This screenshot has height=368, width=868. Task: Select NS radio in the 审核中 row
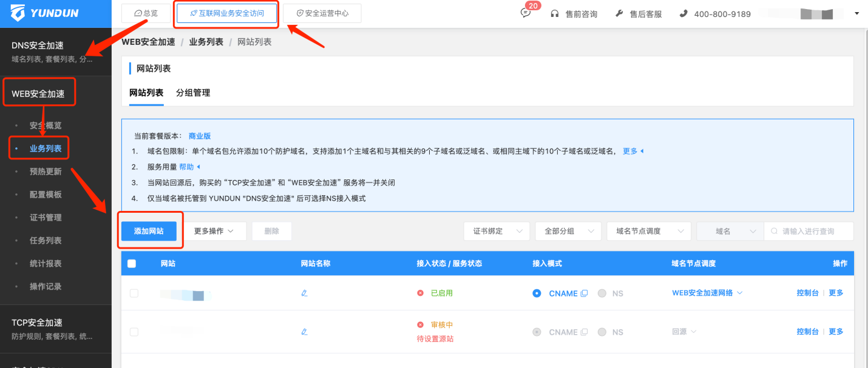click(602, 332)
